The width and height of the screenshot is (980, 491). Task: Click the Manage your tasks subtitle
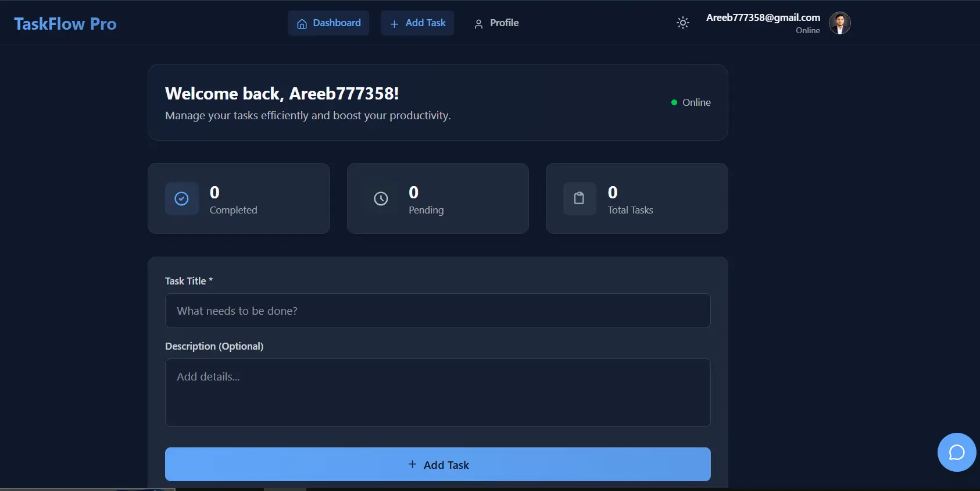(x=308, y=116)
